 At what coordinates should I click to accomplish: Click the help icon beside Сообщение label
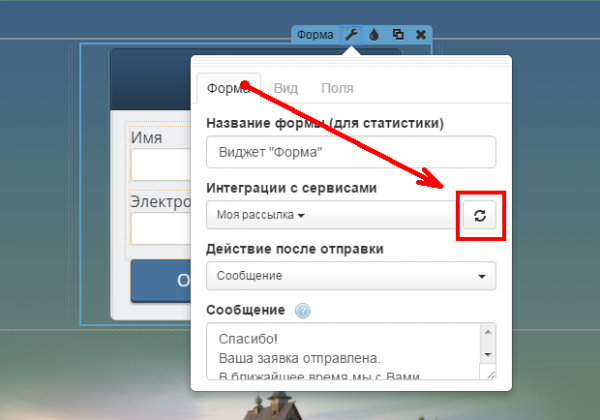point(303,310)
